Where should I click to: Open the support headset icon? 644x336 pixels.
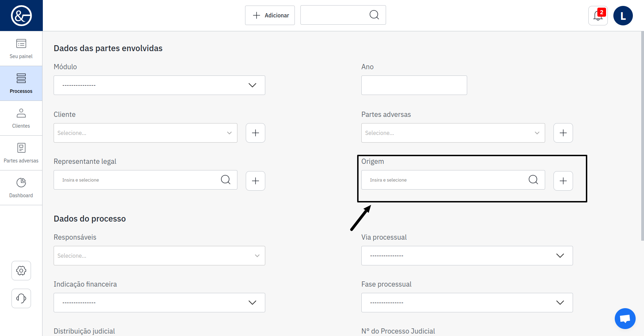coord(21,298)
